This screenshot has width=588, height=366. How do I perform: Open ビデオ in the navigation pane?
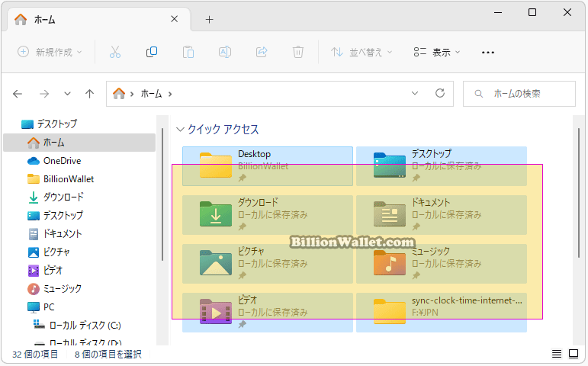(x=45, y=271)
